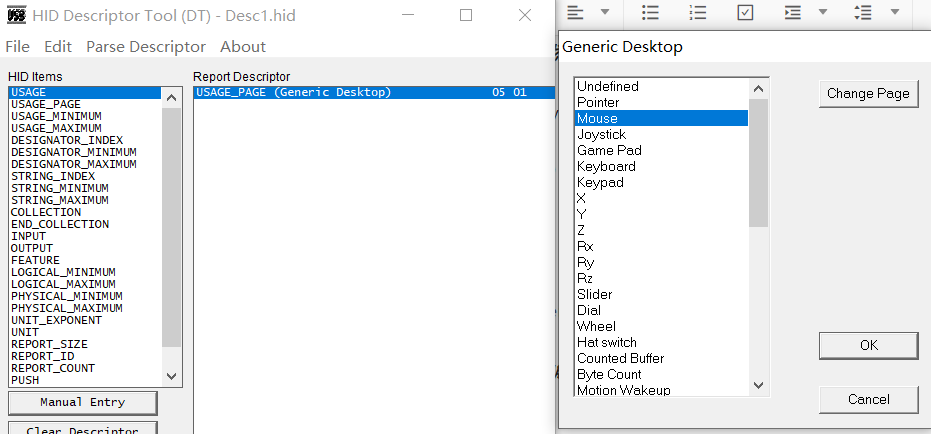
Task: Open the File menu
Action: click(x=18, y=47)
